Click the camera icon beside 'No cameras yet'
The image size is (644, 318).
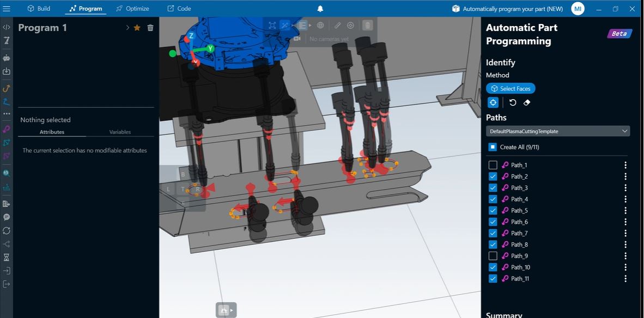pyautogui.click(x=297, y=38)
